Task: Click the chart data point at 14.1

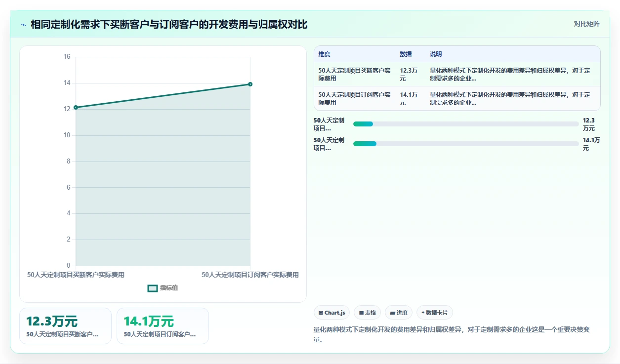Action: (x=250, y=84)
